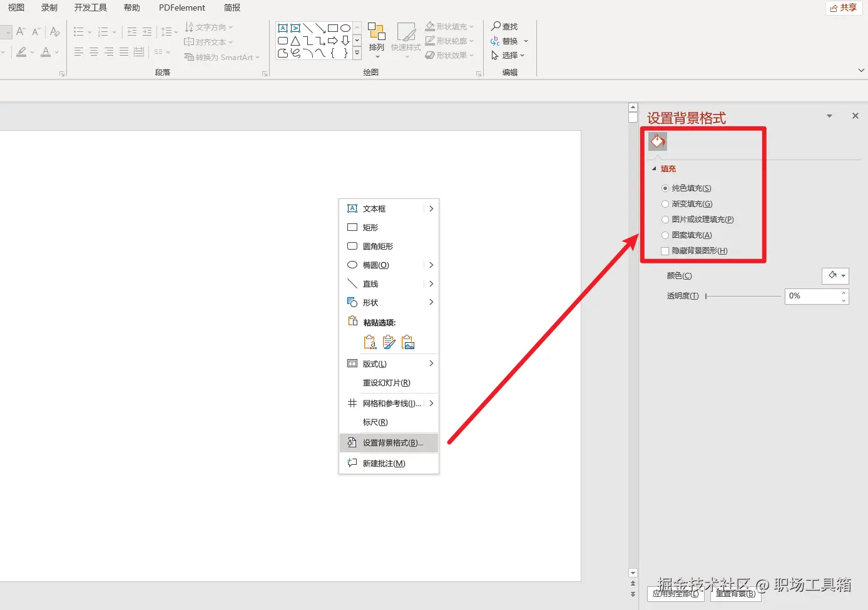
Task: Pick the triangle shape in gallery
Action: 295,41
